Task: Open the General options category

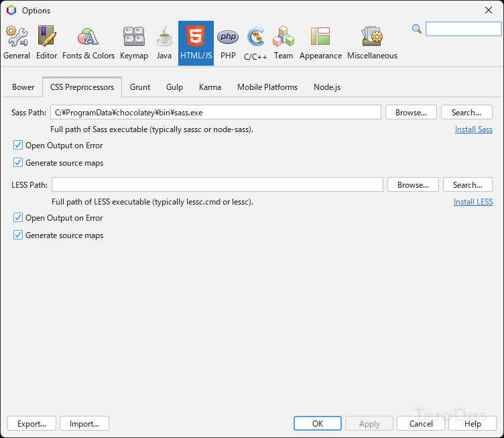Action: [17, 43]
